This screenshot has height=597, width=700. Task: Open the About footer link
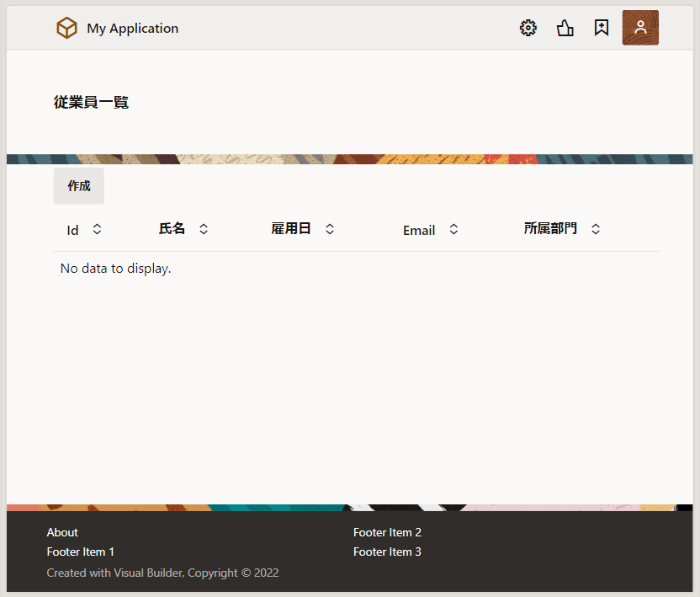tap(62, 532)
